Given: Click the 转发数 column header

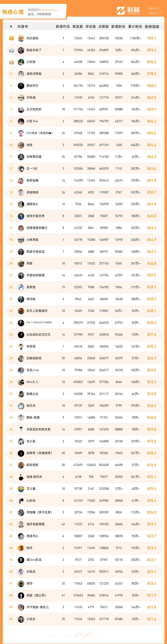Looking at the screenshot, I should [78, 26].
